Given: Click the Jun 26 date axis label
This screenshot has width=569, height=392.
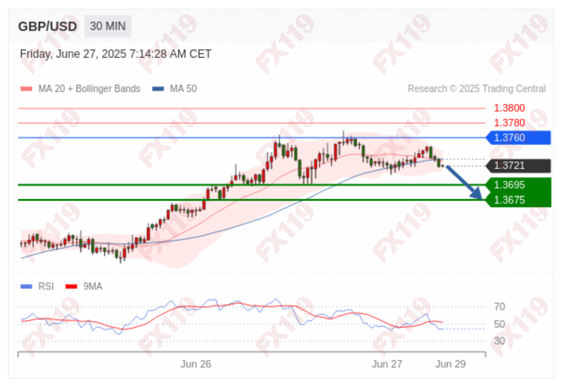Looking at the screenshot, I should (196, 364).
